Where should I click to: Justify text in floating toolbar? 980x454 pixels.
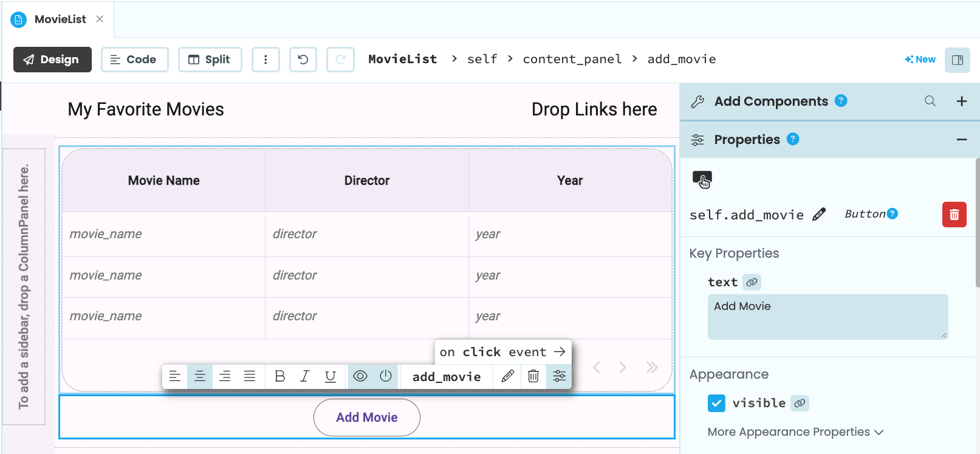250,376
